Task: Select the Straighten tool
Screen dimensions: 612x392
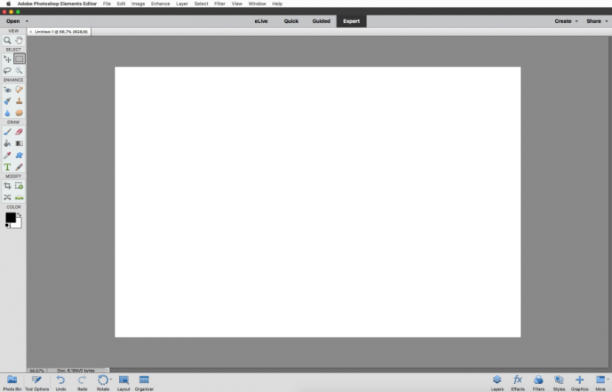Action: click(19, 198)
